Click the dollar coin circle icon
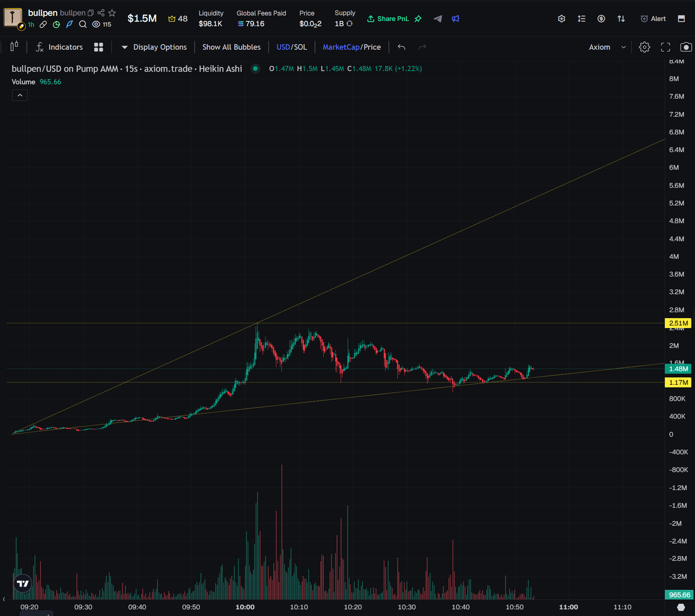 coord(601,19)
